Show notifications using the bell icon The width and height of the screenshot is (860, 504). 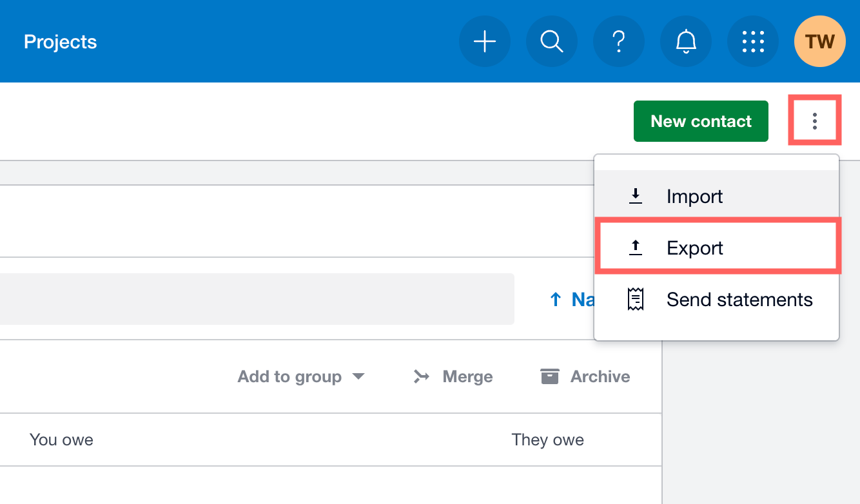(686, 42)
